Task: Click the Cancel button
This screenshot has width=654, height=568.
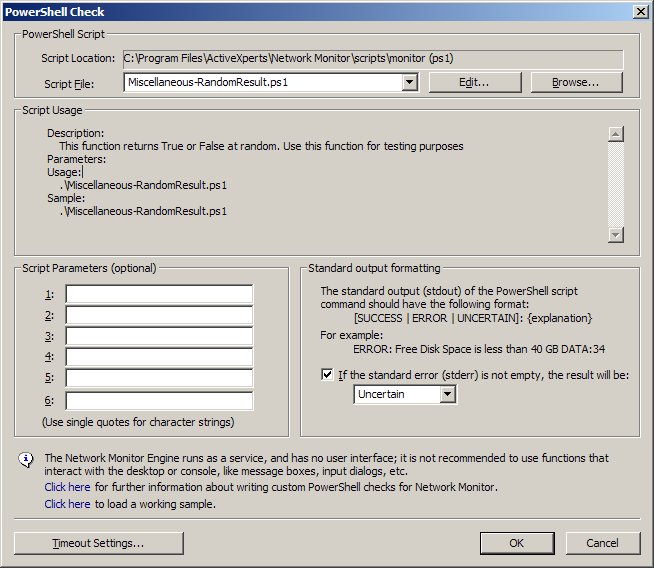Action: (602, 543)
